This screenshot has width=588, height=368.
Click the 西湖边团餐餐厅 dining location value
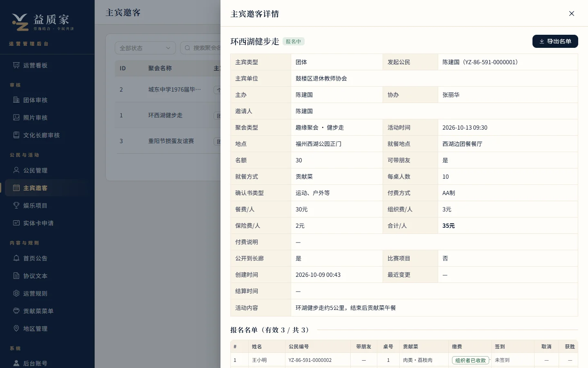point(462,144)
